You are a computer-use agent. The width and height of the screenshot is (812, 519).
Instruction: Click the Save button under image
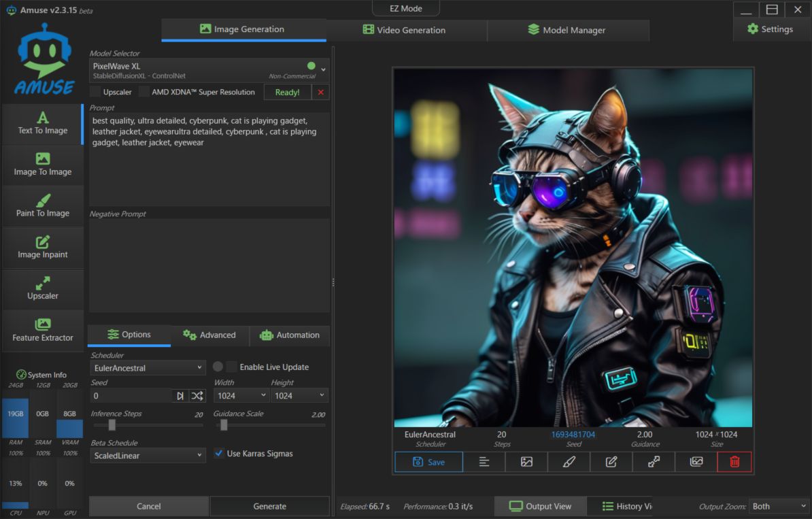(x=428, y=462)
